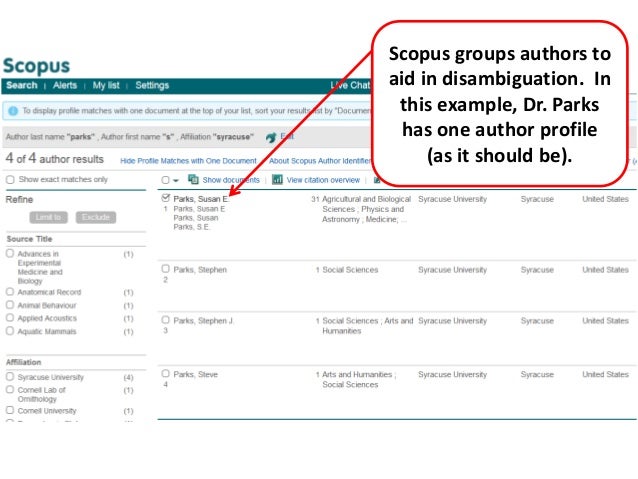
Task: Check the Parks, Steve result checkbox
Action: pyautogui.click(x=165, y=374)
